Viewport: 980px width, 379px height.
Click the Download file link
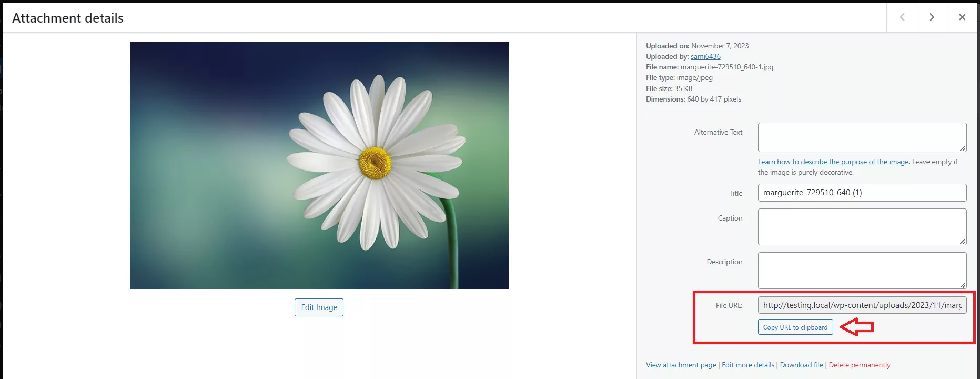(x=802, y=365)
